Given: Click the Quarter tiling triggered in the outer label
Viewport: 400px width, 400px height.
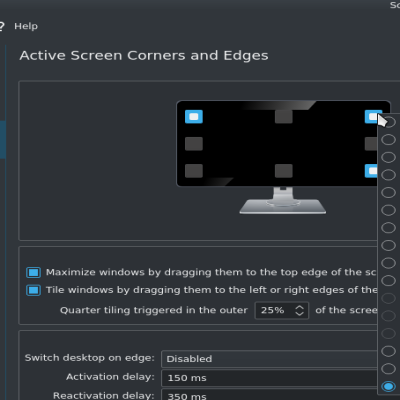Looking at the screenshot, I should point(154,310).
